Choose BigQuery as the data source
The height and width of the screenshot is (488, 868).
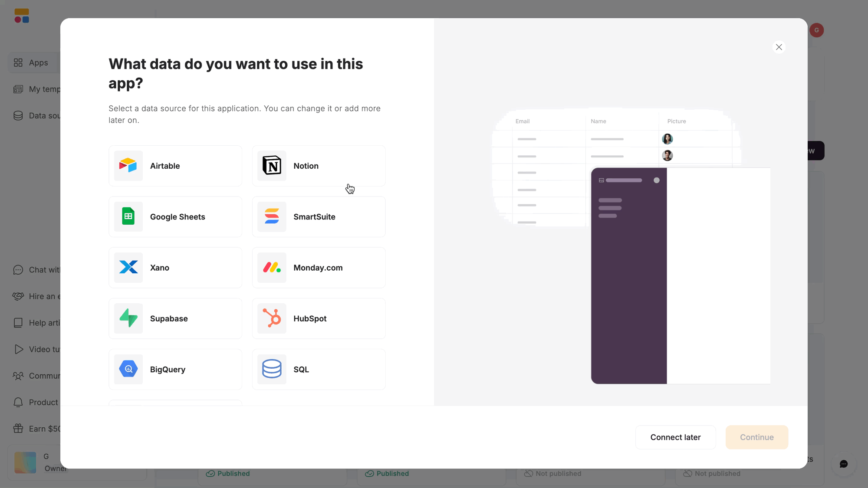click(x=175, y=369)
